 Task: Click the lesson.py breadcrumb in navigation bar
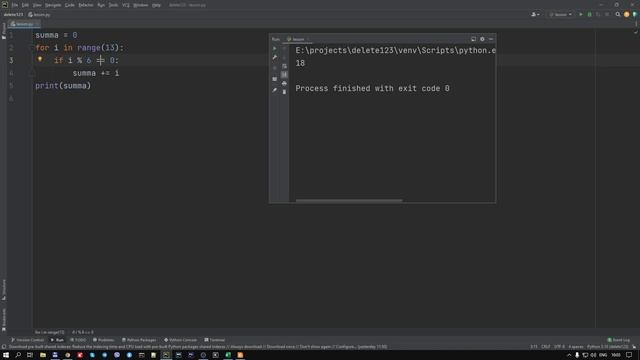40,15
